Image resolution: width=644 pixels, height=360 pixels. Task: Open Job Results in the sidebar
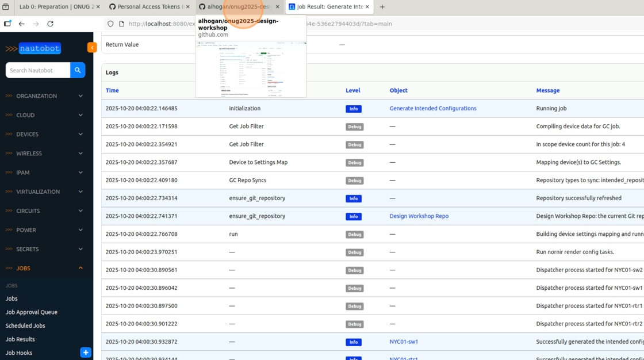pyautogui.click(x=20, y=339)
